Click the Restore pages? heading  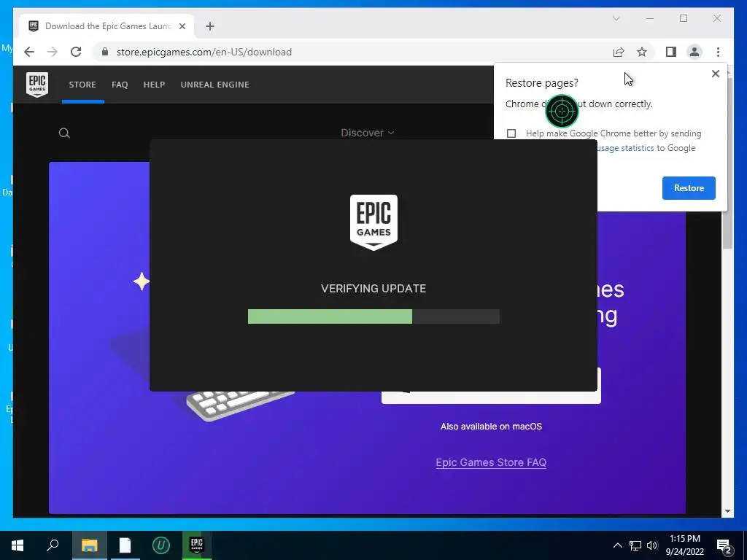tap(542, 83)
